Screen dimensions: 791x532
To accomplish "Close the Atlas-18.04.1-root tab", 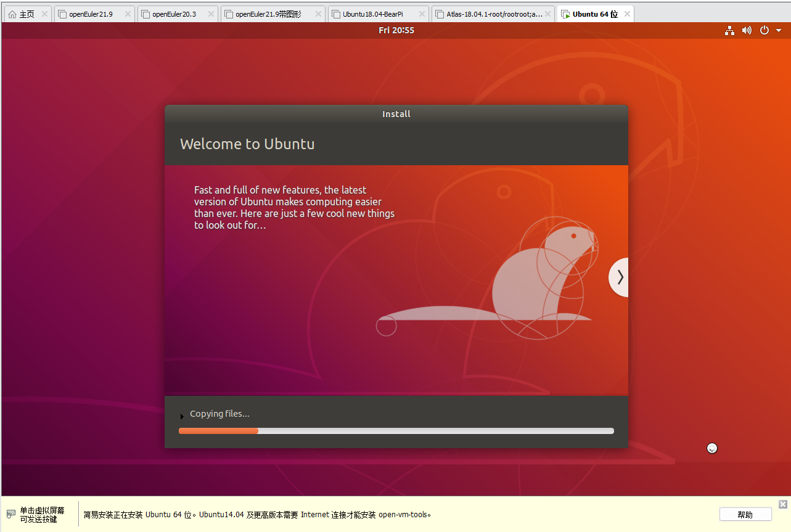I will (549, 14).
